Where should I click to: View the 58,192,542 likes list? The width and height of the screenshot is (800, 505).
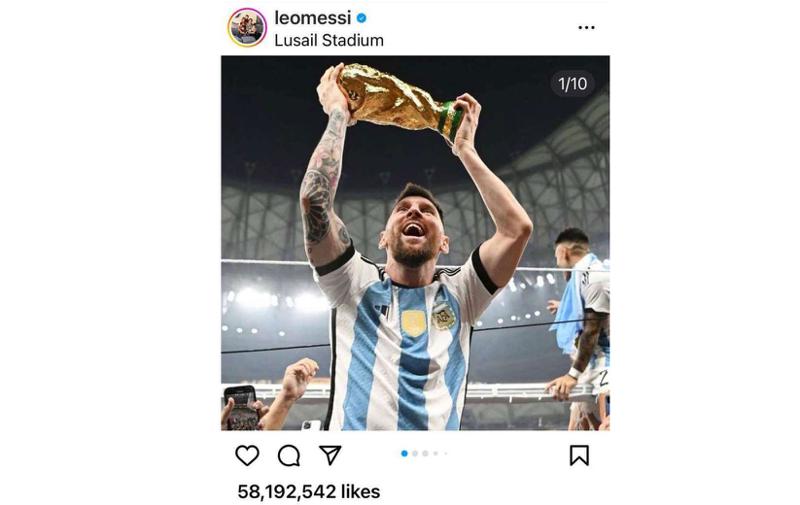coord(308,491)
